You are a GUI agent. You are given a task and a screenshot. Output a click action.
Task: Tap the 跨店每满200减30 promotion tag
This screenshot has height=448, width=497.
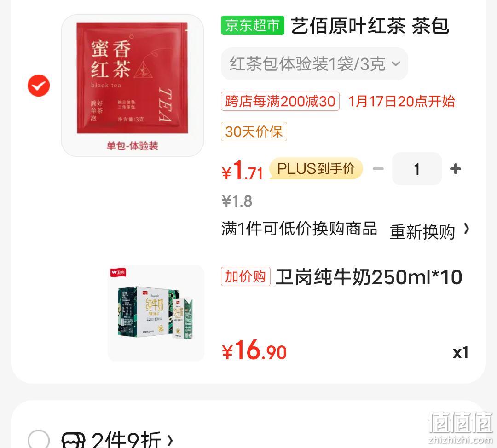pos(280,101)
